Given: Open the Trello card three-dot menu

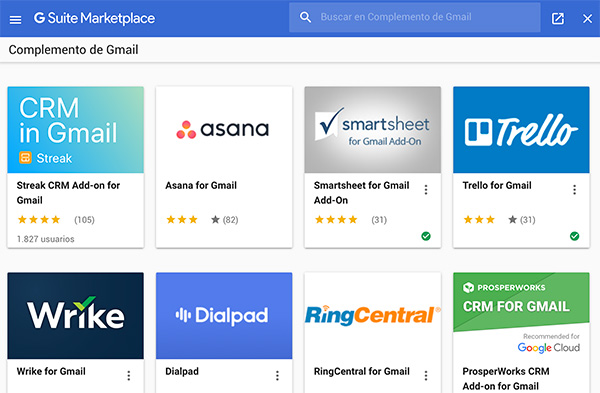Looking at the screenshot, I should [574, 190].
